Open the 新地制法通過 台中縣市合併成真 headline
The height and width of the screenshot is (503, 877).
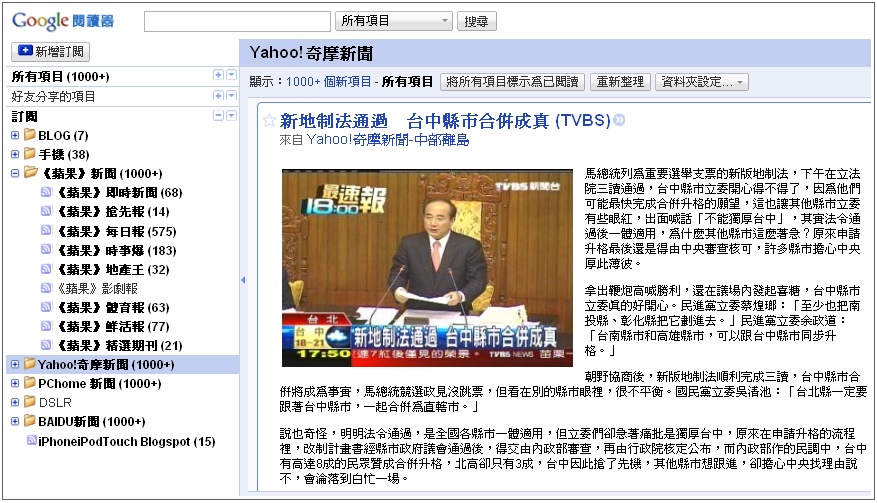(x=445, y=120)
